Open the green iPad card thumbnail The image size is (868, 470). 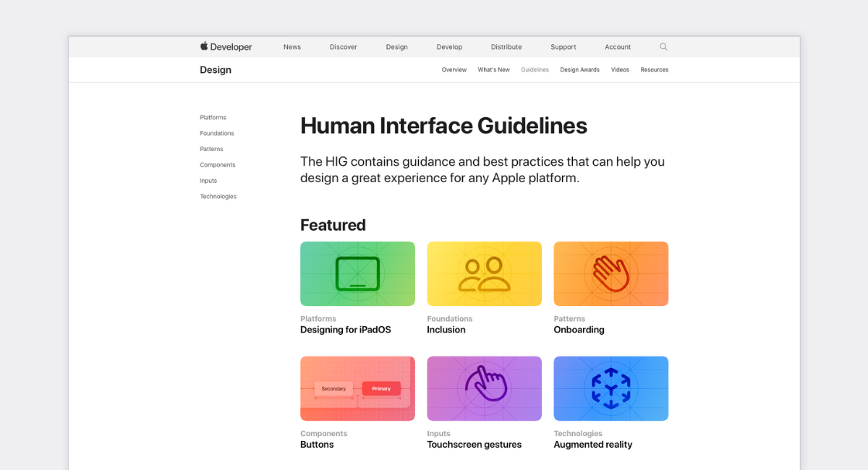click(x=357, y=273)
